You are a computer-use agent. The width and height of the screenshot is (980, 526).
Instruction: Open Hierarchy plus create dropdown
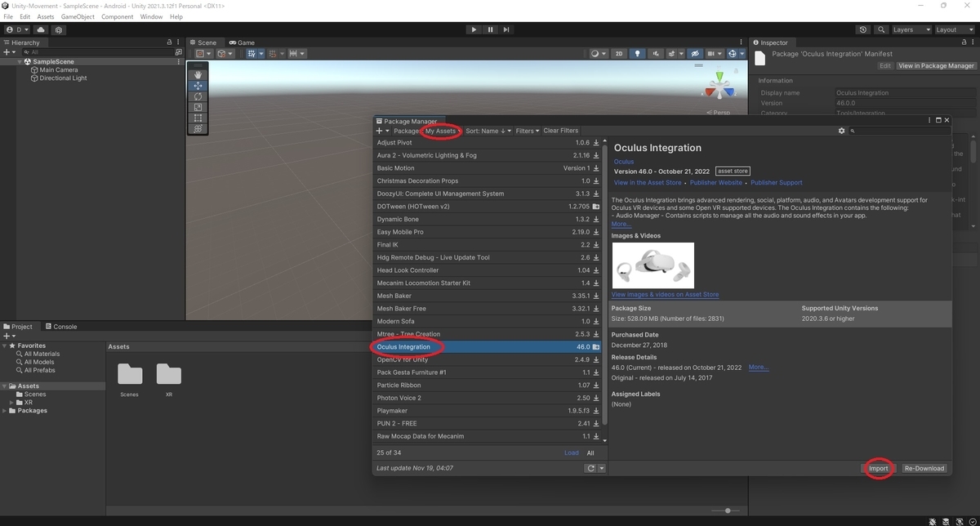[9, 51]
